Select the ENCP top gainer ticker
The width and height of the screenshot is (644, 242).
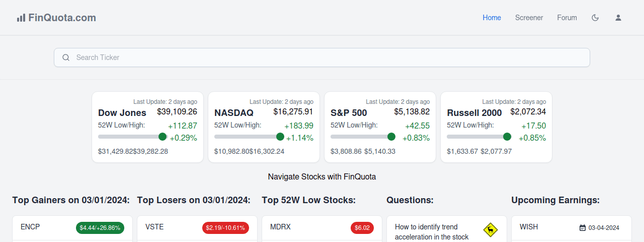(30, 227)
